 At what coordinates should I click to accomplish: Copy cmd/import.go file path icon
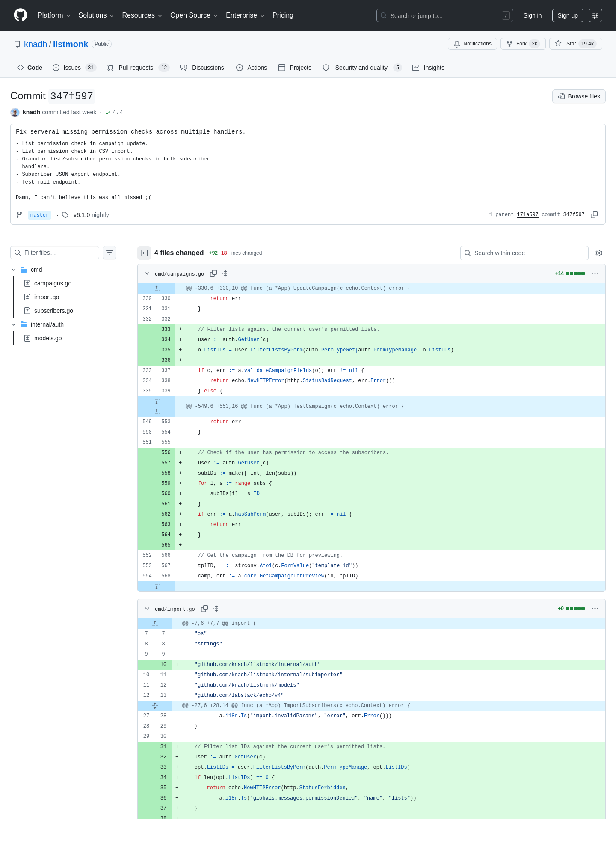pyautogui.click(x=204, y=609)
